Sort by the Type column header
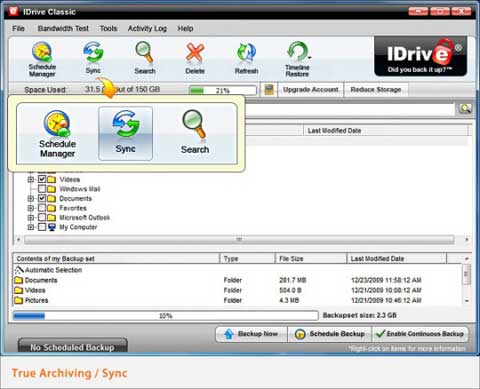The height and width of the screenshot is (389, 480). pos(247,259)
